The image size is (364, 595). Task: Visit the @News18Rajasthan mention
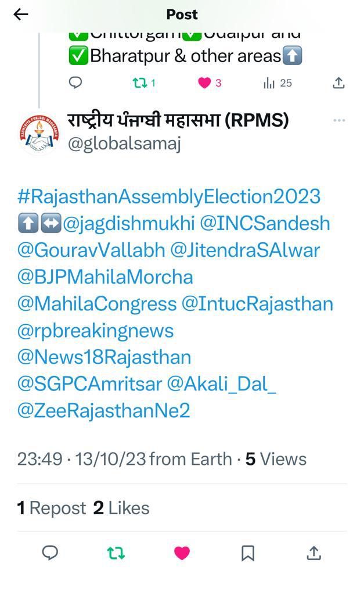click(x=104, y=357)
